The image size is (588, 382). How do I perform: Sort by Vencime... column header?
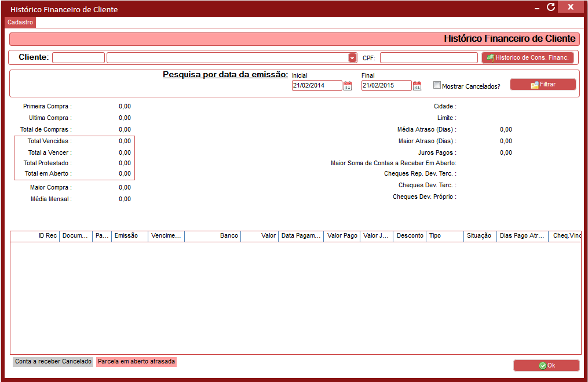pos(166,236)
